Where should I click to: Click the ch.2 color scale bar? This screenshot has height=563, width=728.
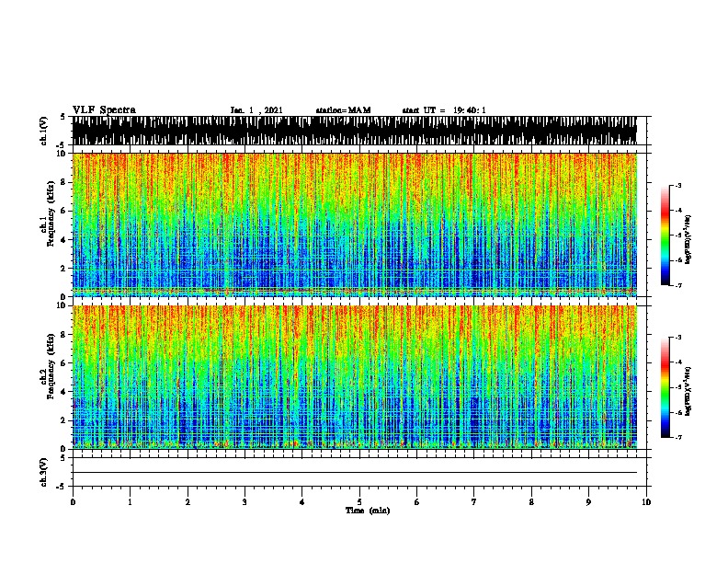(665, 387)
